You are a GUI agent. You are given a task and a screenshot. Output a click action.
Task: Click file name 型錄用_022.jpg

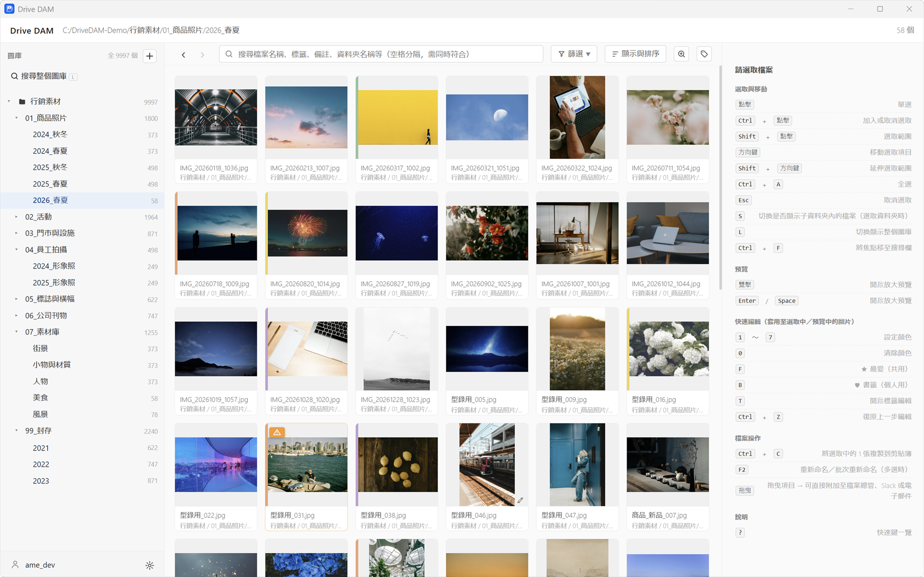click(202, 515)
